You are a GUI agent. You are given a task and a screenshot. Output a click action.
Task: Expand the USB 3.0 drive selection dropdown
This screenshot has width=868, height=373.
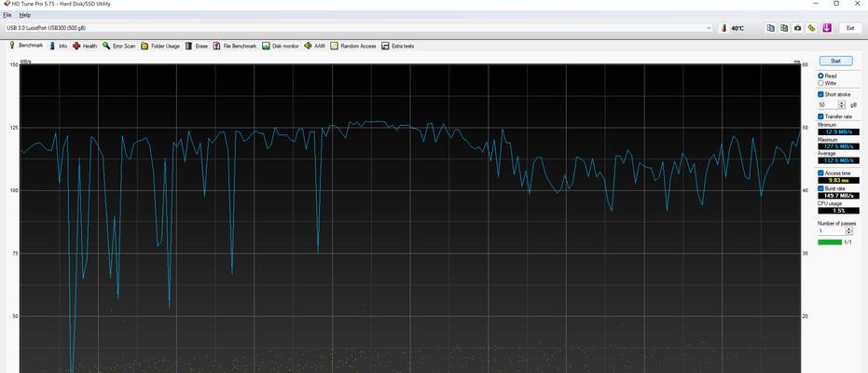709,28
